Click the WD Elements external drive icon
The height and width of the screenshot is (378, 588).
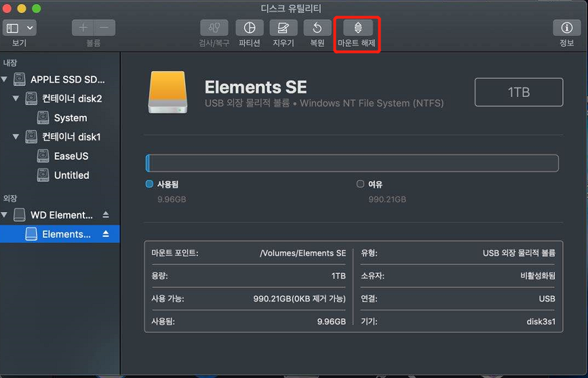point(20,215)
